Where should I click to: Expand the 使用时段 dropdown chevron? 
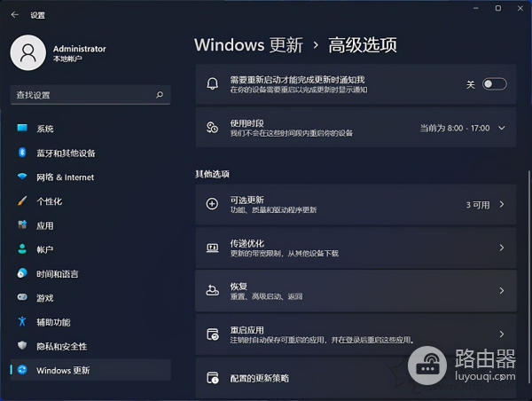coord(502,128)
